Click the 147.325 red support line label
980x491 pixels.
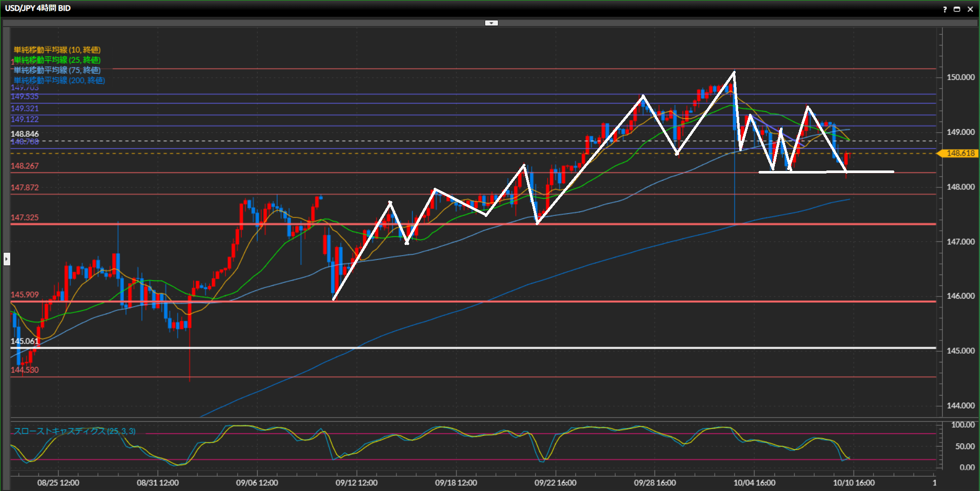pyautogui.click(x=24, y=217)
